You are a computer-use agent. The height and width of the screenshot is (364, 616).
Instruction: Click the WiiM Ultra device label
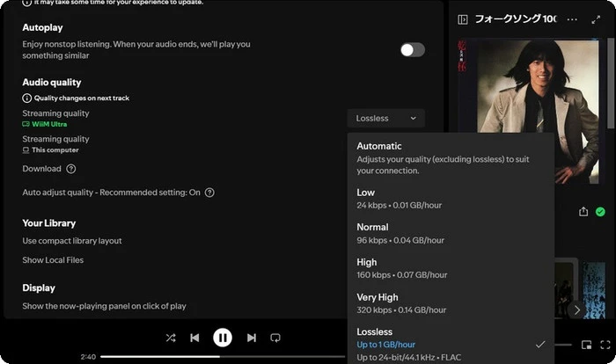click(x=45, y=124)
